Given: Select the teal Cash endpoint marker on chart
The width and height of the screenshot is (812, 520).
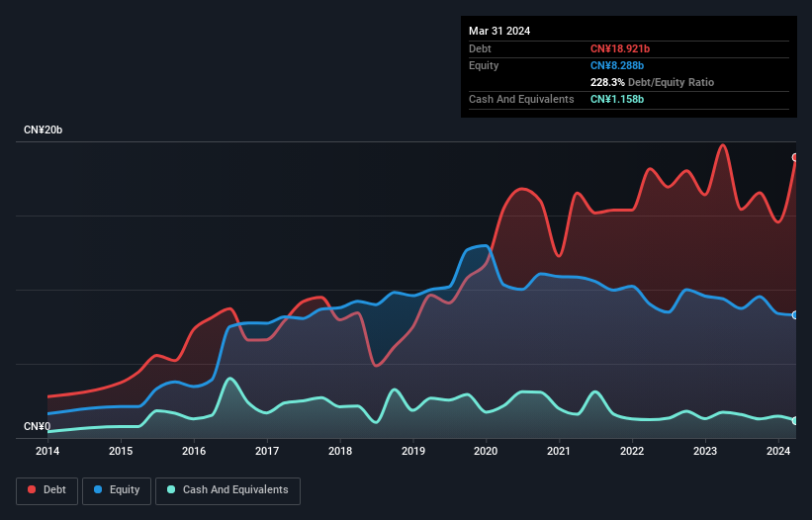Looking at the screenshot, I should [795, 421].
